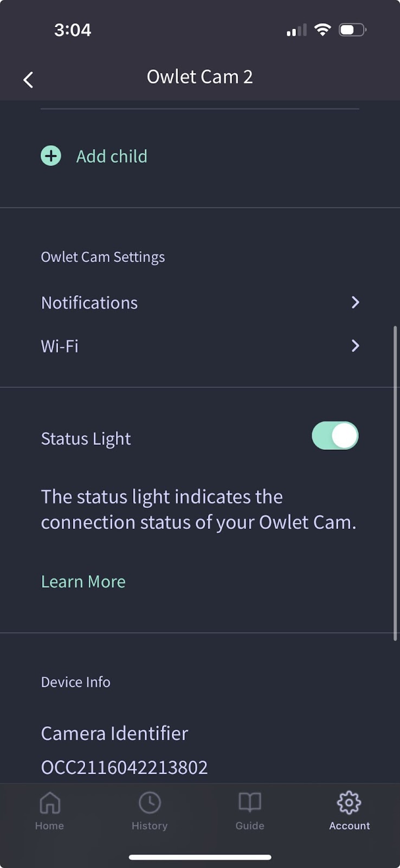Select the History clock icon

point(150,802)
